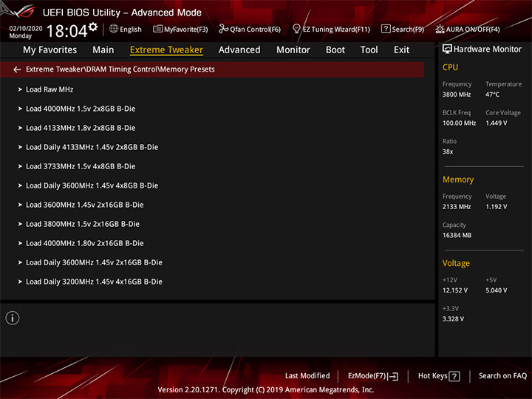
Task: Click the +12V value 12.152 V
Action: coord(454,290)
